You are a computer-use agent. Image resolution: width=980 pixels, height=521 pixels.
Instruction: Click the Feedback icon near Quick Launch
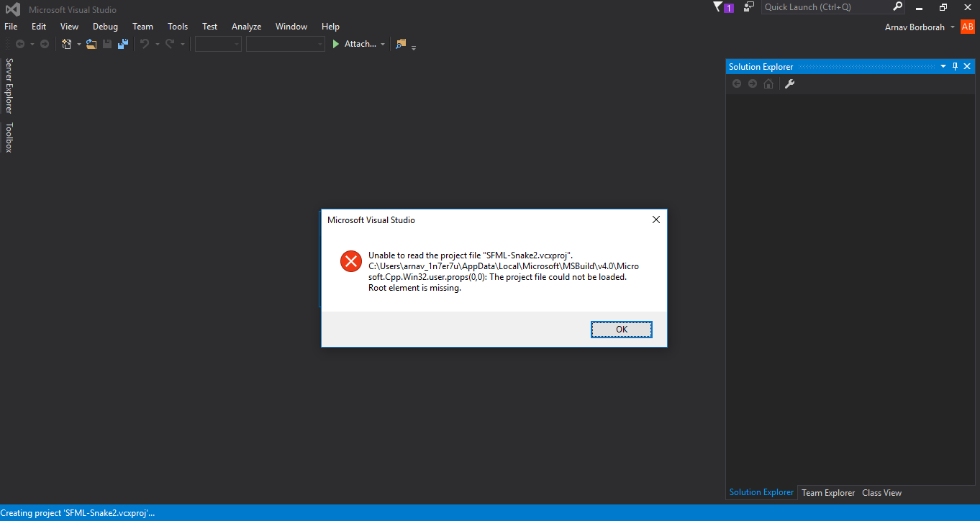pyautogui.click(x=747, y=6)
